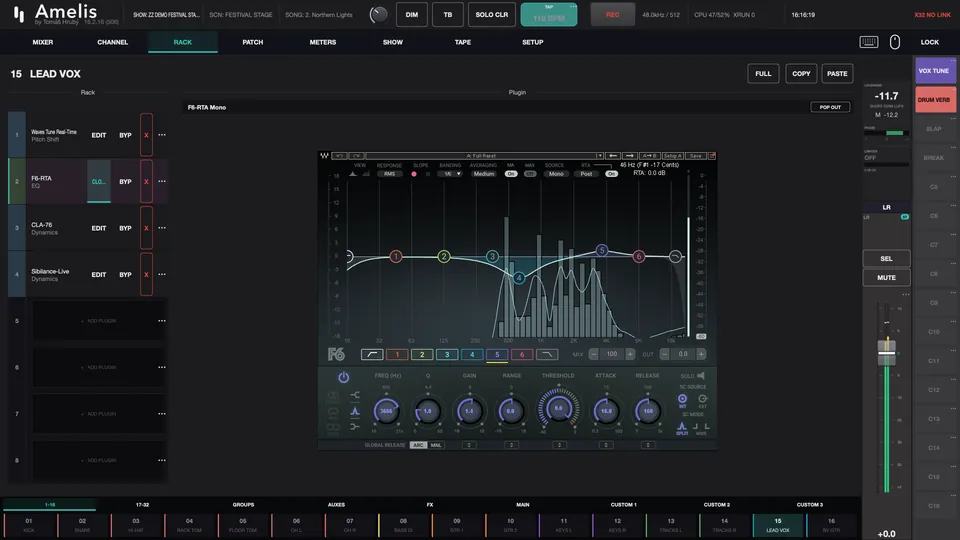Image resolution: width=960 pixels, height=540 pixels.
Task: Click the THRESHOLD knob
Action: coord(558,408)
